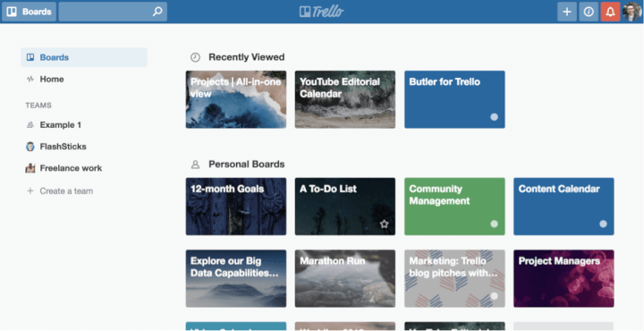Image resolution: width=644 pixels, height=331 pixels.
Task: Click the plus icon beside Create a team
Action: (30, 191)
